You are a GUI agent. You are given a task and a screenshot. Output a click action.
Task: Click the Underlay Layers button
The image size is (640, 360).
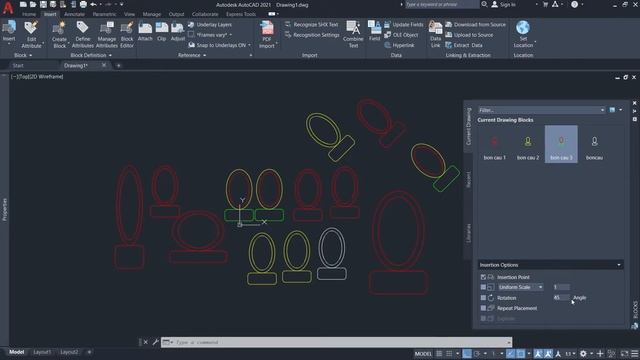click(210, 24)
